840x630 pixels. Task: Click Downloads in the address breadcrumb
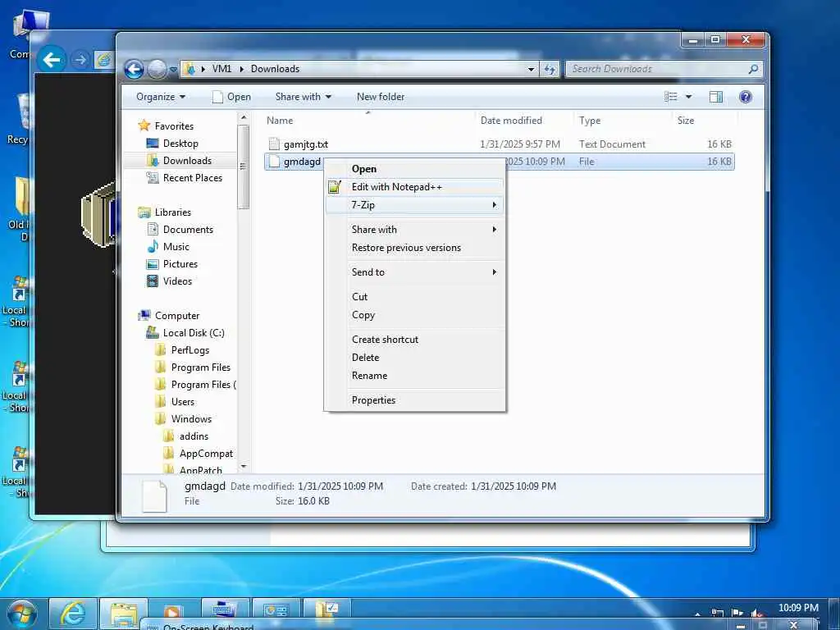coord(275,69)
